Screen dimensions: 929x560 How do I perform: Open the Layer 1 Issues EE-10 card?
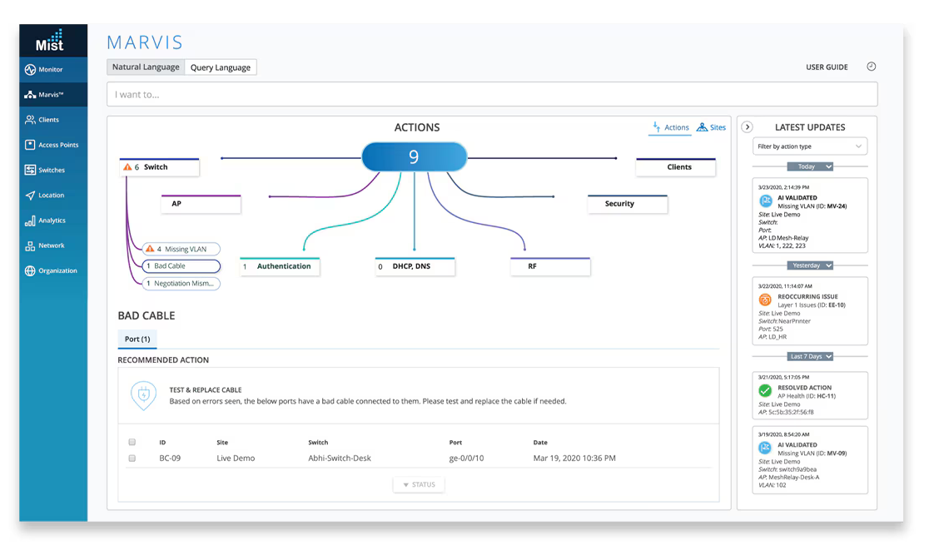coord(810,310)
